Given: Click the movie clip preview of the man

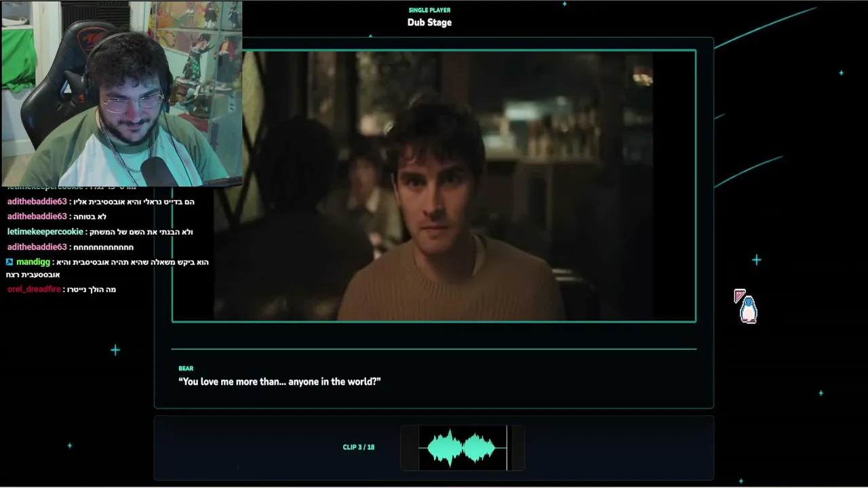Looking at the screenshot, I should point(434,186).
